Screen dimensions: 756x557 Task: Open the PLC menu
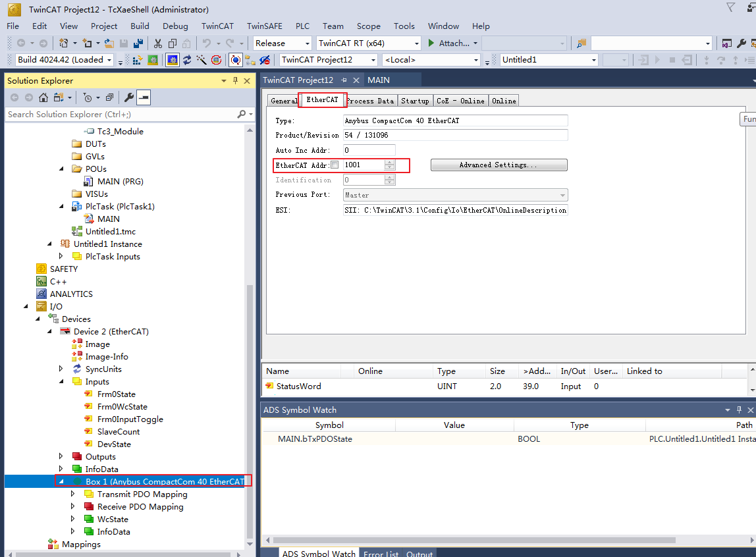click(302, 26)
